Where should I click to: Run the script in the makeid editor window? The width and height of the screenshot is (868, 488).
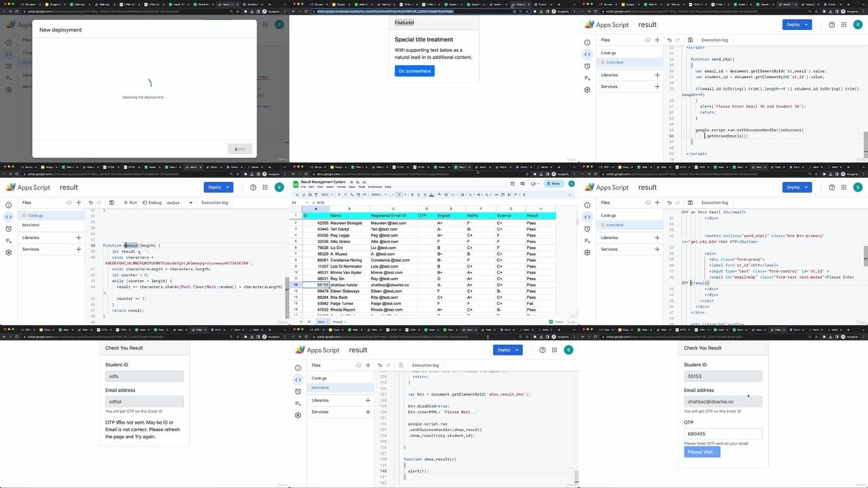pyautogui.click(x=130, y=202)
